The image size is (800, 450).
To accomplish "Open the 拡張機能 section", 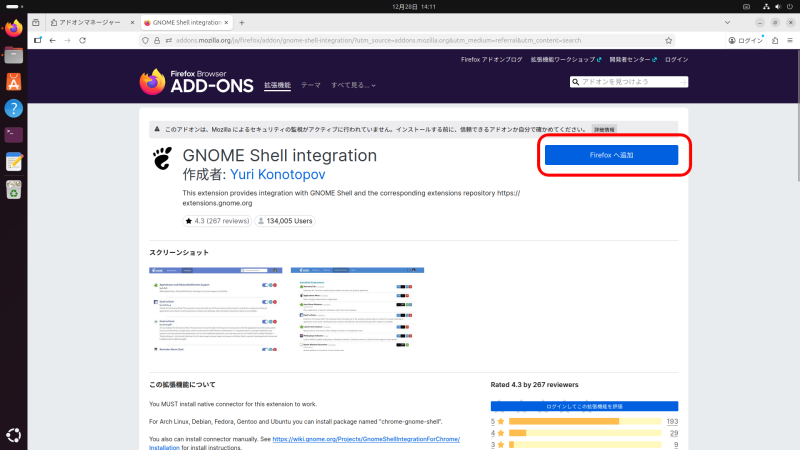I will [x=277, y=85].
